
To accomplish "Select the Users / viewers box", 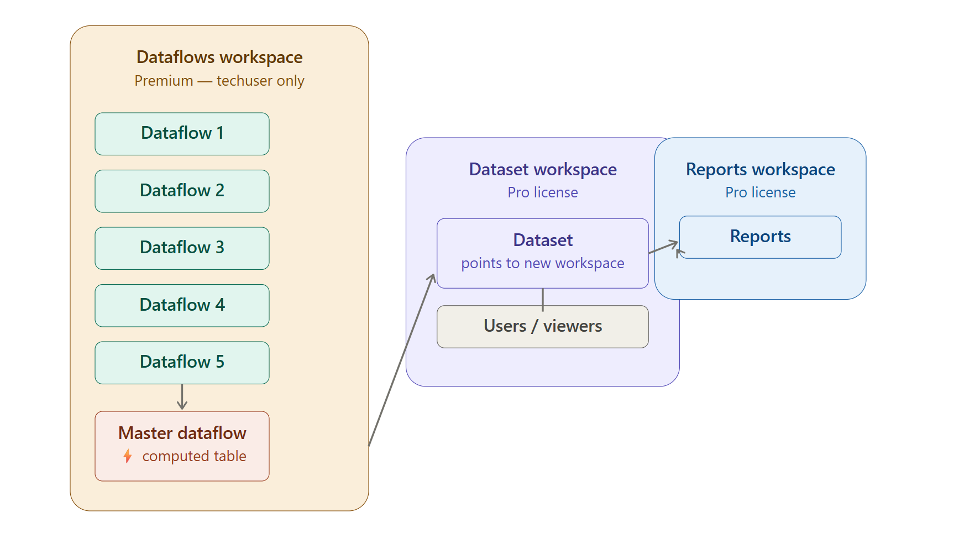I will pyautogui.click(x=542, y=327).
